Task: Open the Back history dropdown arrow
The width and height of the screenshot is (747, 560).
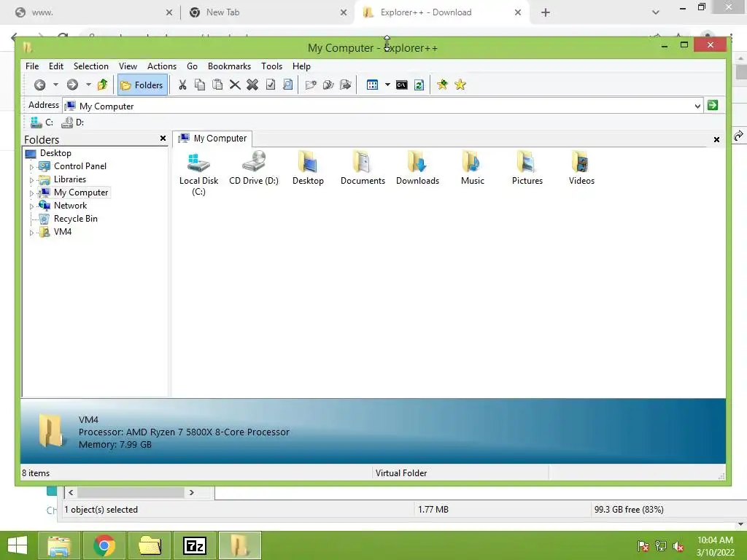Action: click(55, 85)
